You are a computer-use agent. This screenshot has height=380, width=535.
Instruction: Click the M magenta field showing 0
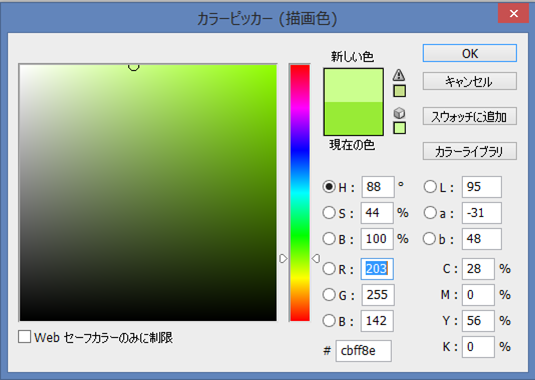[478, 295]
